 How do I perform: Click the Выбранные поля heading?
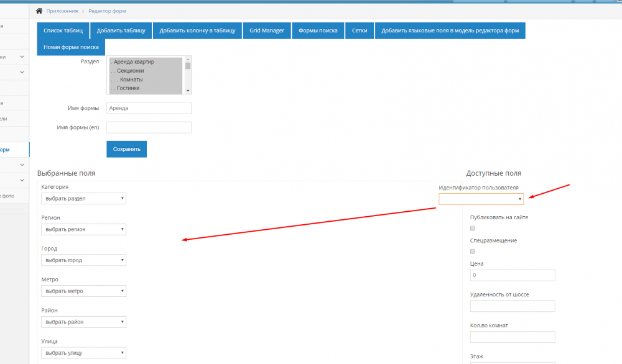click(67, 173)
